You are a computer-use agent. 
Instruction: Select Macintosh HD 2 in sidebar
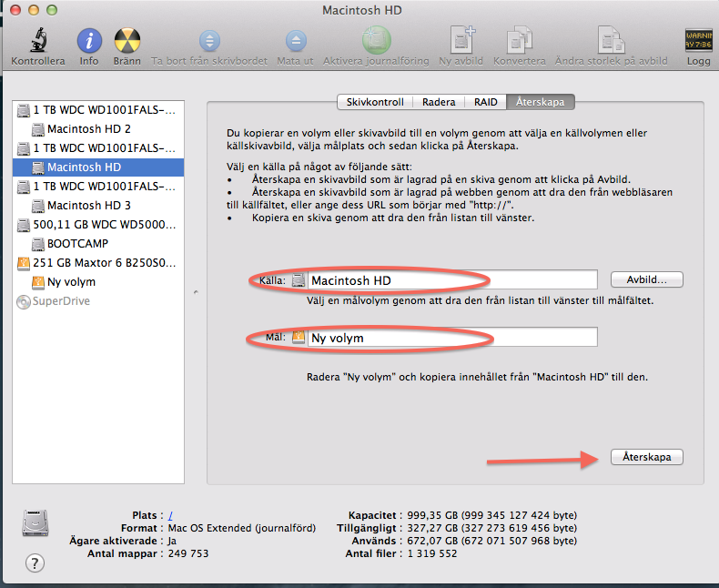(x=98, y=129)
